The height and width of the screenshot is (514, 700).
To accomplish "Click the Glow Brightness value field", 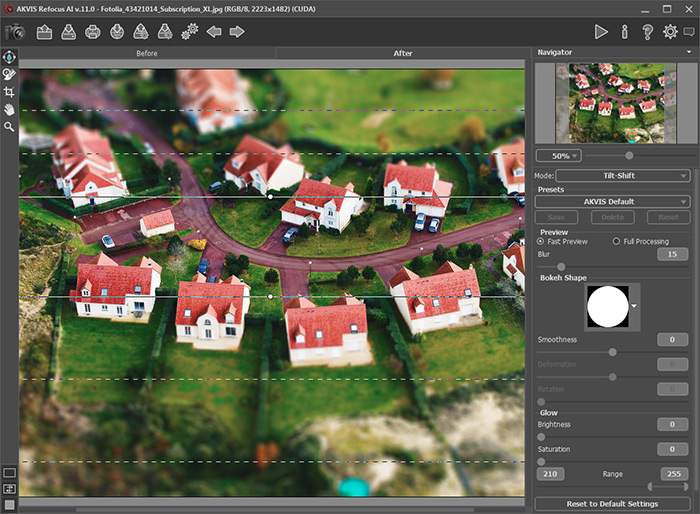I will pos(672,424).
